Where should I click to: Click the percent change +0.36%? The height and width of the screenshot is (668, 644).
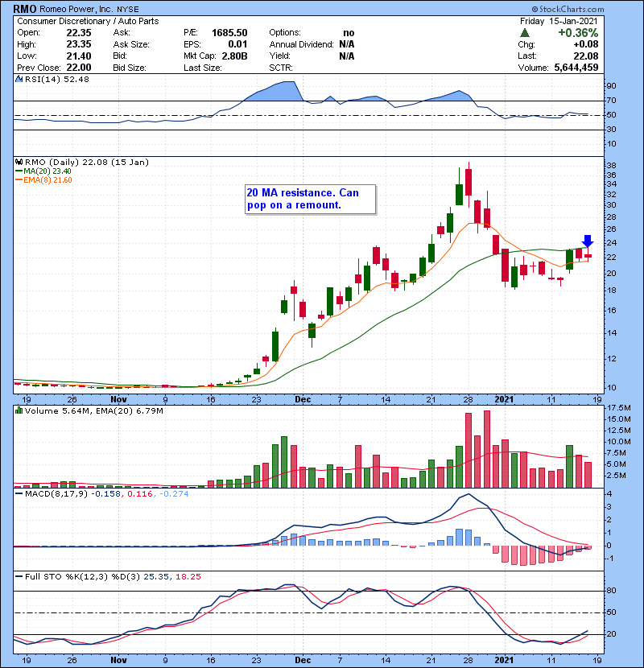point(578,33)
